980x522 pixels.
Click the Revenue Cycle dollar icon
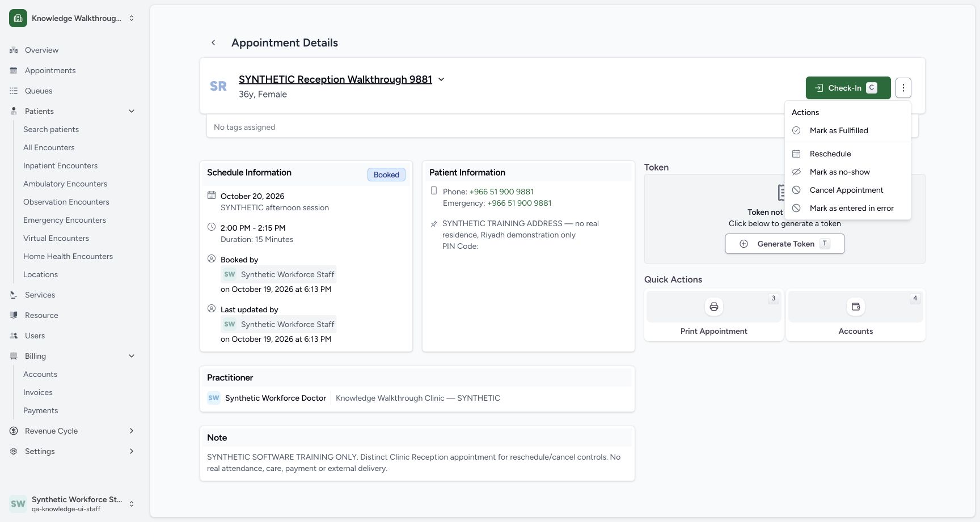(x=14, y=431)
